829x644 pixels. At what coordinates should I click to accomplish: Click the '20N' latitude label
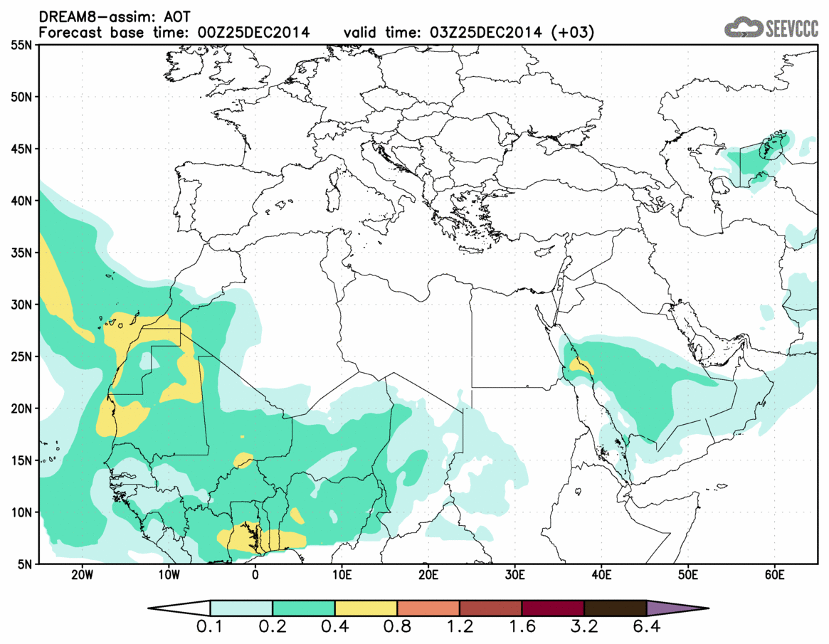click(21, 408)
